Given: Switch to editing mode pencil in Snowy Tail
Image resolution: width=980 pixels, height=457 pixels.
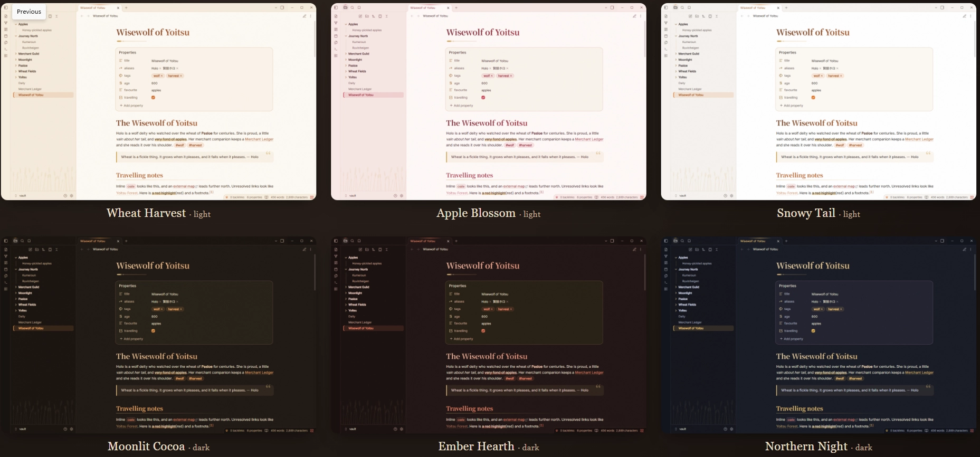Looking at the screenshot, I should point(964,16).
